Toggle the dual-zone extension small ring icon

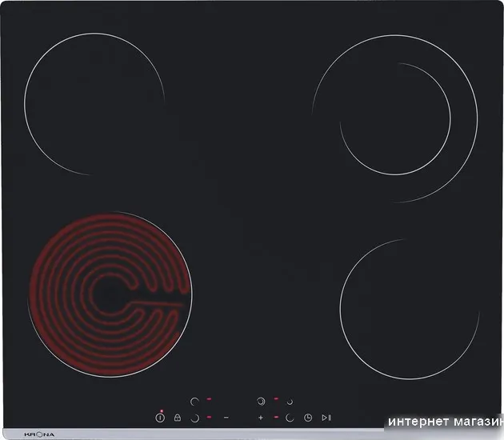[290, 402]
